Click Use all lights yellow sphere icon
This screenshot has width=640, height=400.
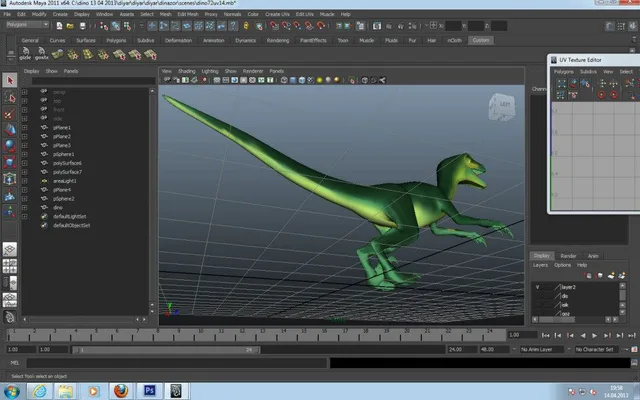[320, 80]
